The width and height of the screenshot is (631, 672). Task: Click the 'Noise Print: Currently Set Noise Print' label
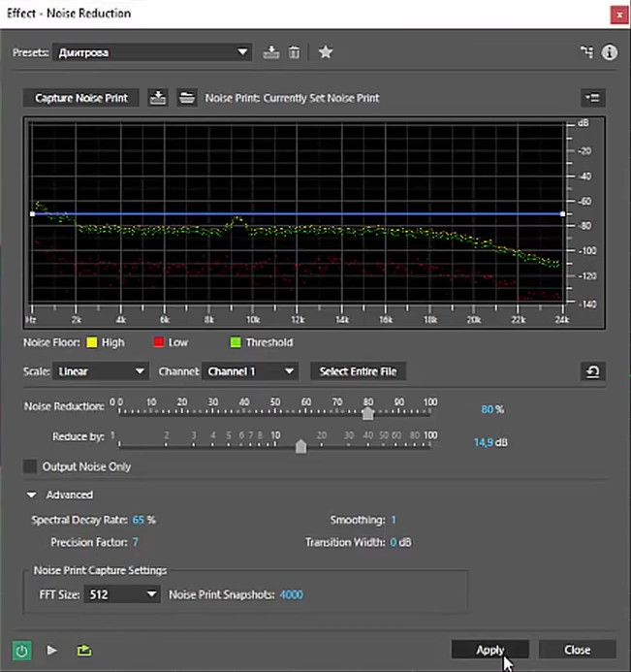pos(292,98)
